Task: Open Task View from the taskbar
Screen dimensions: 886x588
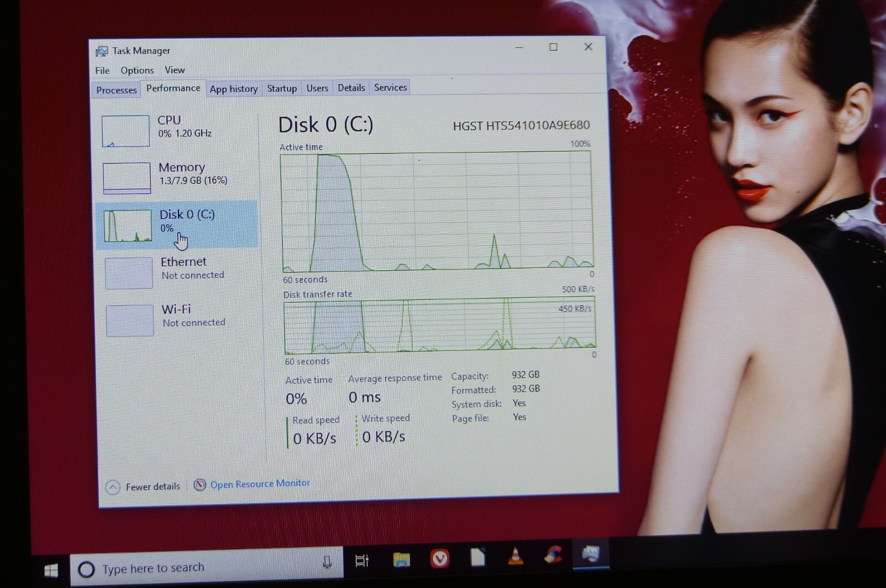Action: [362, 561]
